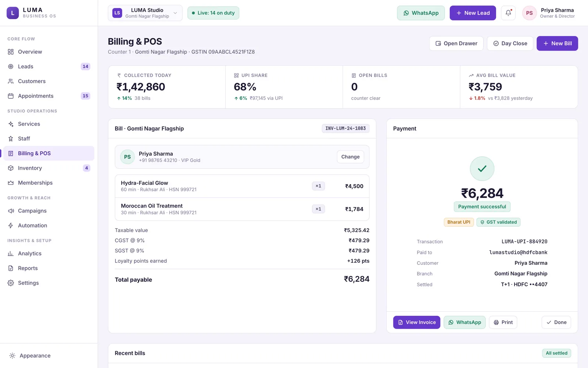
Task: Click the lumastudio@hdfcbank UPI address
Action: pyautogui.click(x=518, y=252)
